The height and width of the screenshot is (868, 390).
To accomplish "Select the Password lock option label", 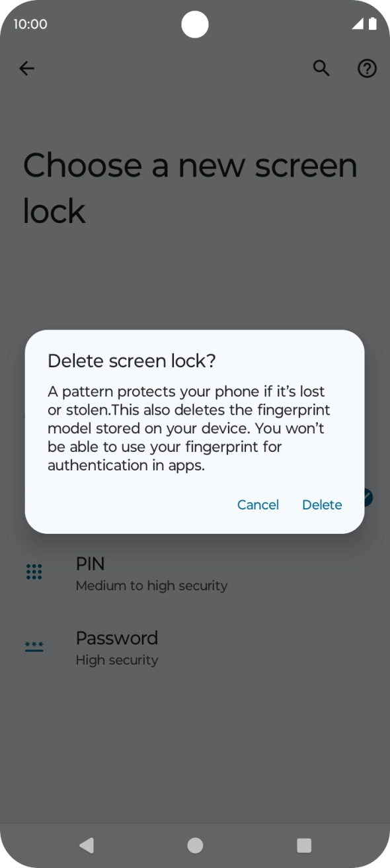I will pyautogui.click(x=117, y=638).
